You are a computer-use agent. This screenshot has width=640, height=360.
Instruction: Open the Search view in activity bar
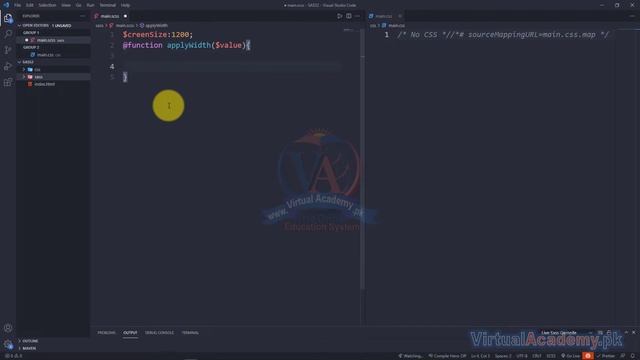[8, 34]
